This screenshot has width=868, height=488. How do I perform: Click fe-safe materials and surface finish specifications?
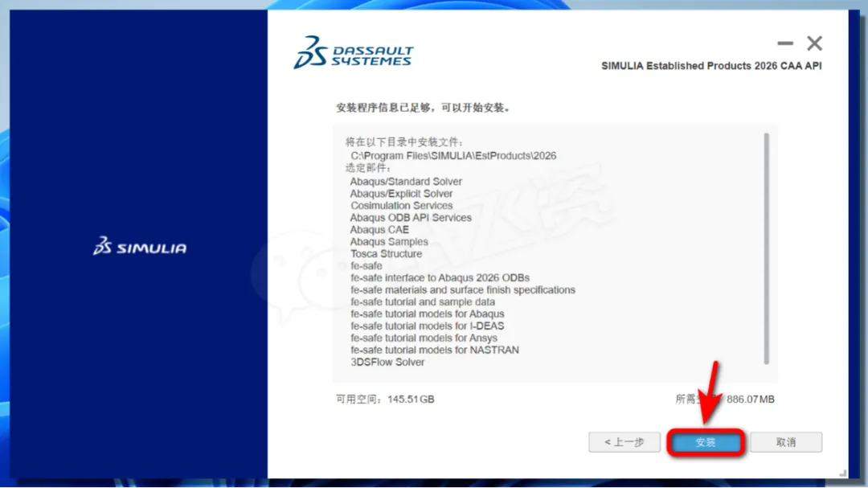coord(463,289)
